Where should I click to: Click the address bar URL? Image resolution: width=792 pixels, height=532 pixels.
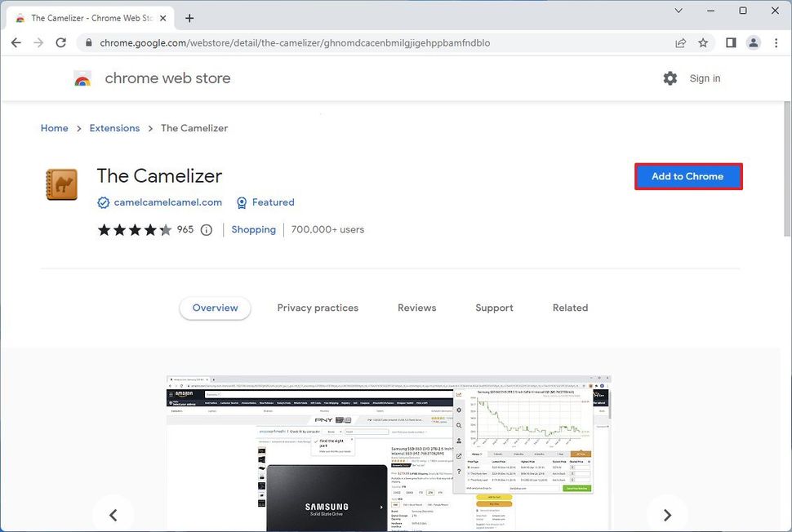(x=293, y=42)
